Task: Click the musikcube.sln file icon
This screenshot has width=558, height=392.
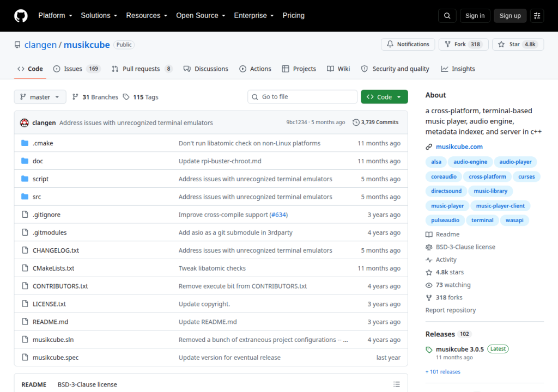Action: (x=25, y=339)
